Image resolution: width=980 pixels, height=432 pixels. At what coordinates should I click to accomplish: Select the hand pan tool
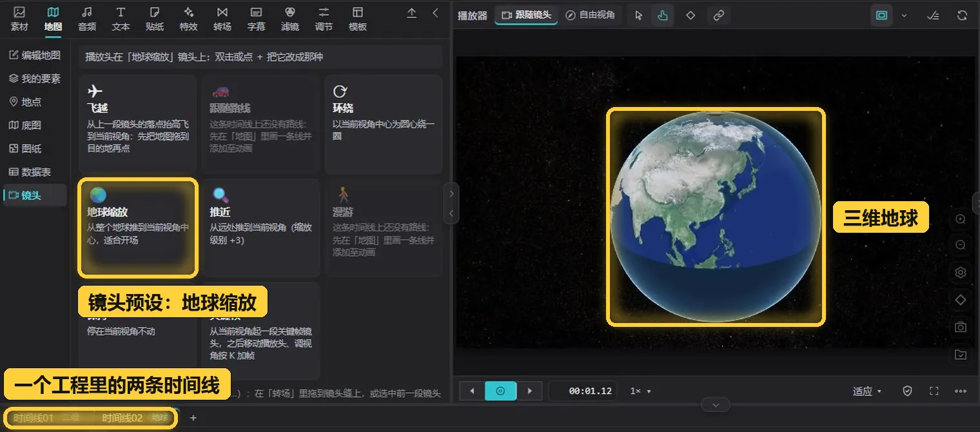[663, 15]
